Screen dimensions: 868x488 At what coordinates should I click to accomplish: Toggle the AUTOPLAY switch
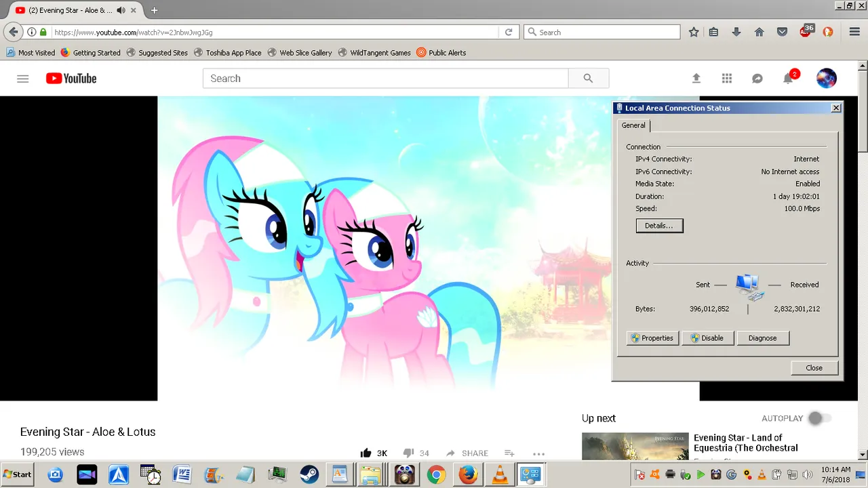point(819,418)
